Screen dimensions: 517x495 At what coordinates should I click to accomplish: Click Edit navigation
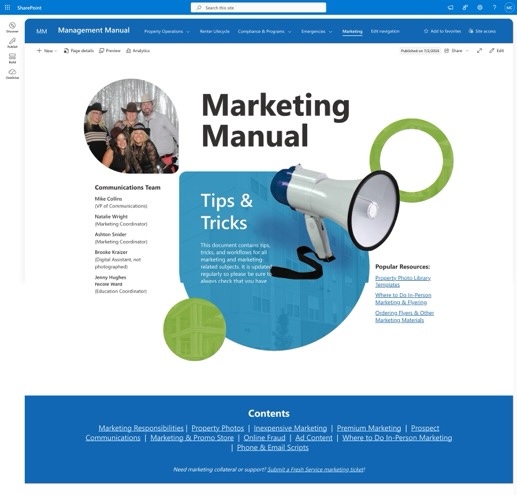tap(385, 31)
